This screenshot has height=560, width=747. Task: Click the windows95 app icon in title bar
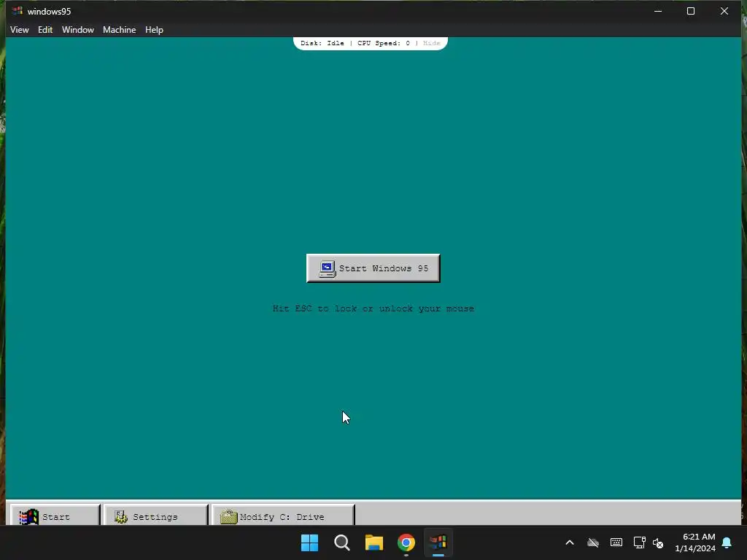click(18, 11)
